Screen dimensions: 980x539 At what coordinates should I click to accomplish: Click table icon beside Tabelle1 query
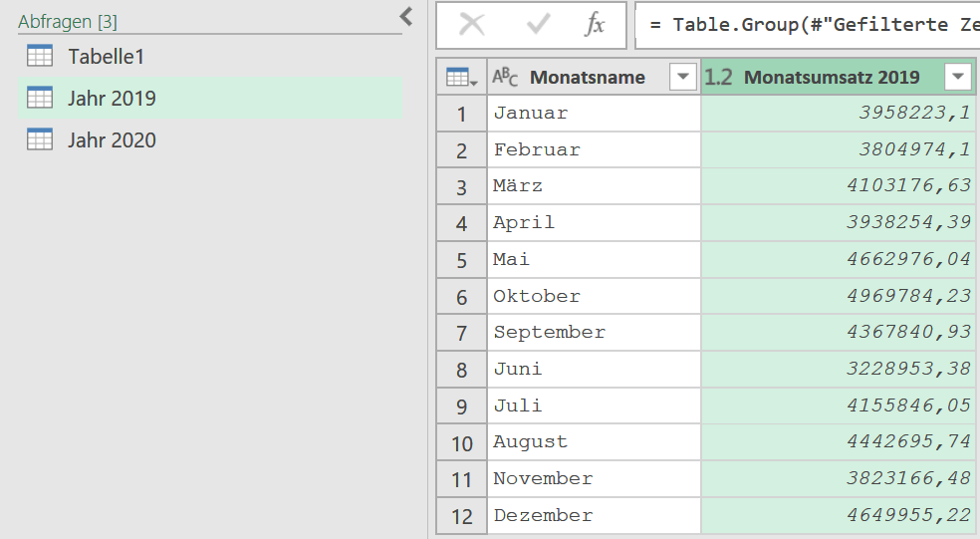(x=40, y=56)
